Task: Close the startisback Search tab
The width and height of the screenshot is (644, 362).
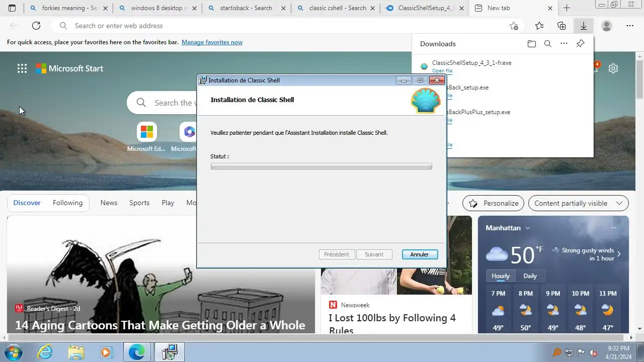Action: (x=283, y=8)
